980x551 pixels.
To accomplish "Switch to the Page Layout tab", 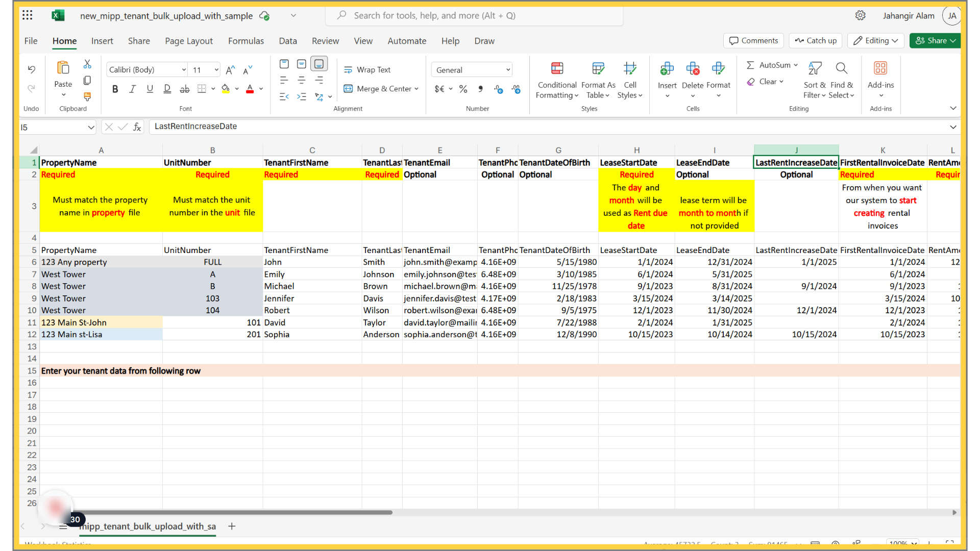I will (189, 41).
